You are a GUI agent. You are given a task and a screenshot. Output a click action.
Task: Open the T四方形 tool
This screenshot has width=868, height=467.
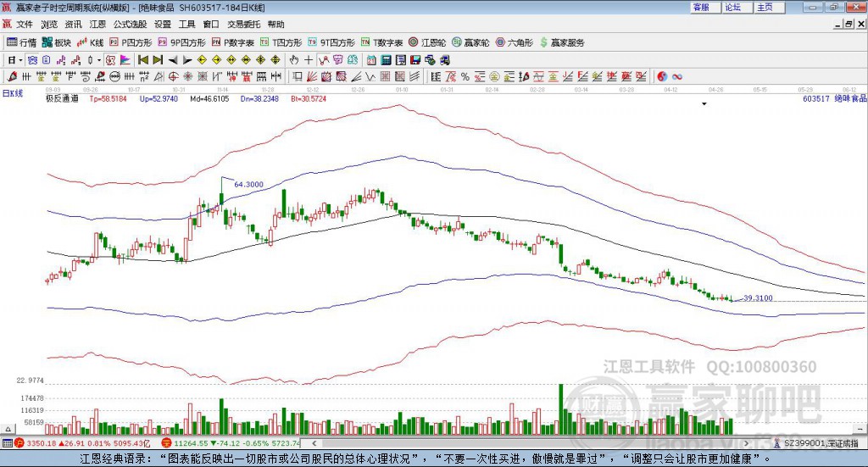pos(281,42)
